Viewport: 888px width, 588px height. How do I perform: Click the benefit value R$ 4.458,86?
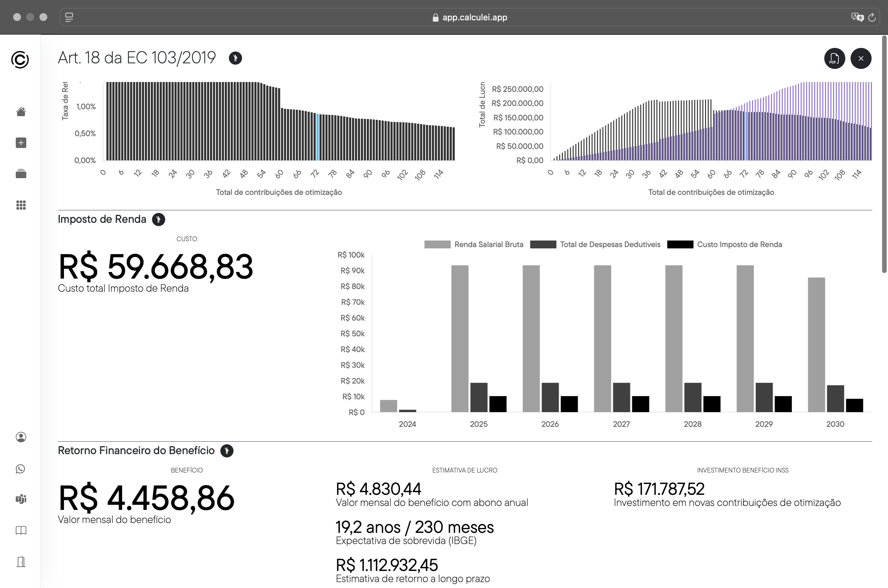(x=146, y=498)
